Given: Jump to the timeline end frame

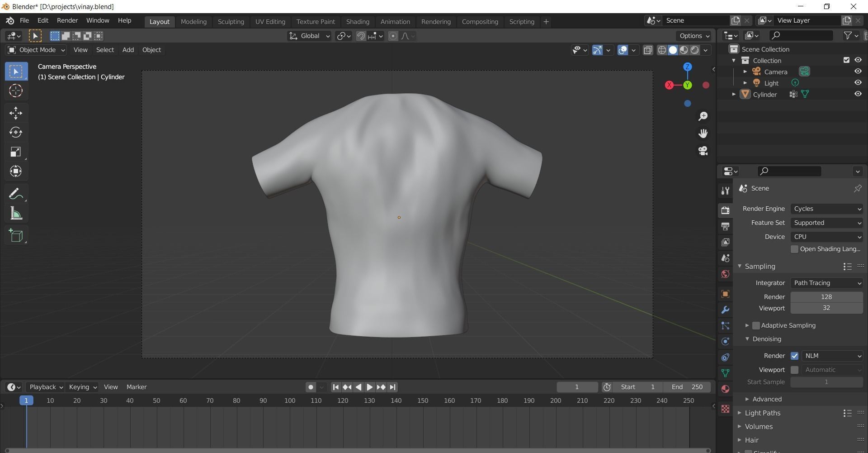Looking at the screenshot, I should [392, 387].
